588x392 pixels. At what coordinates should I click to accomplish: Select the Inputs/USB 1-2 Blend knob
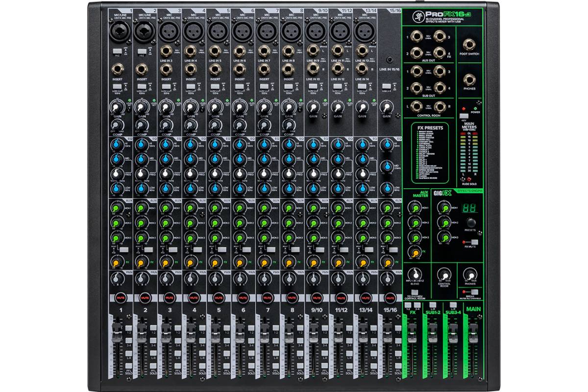(415, 275)
